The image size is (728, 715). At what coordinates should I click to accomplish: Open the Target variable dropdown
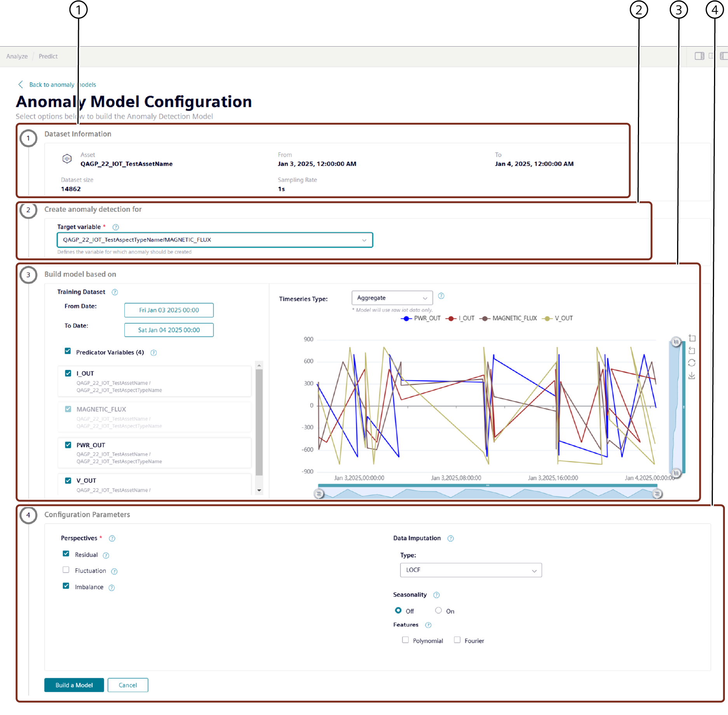pos(215,240)
